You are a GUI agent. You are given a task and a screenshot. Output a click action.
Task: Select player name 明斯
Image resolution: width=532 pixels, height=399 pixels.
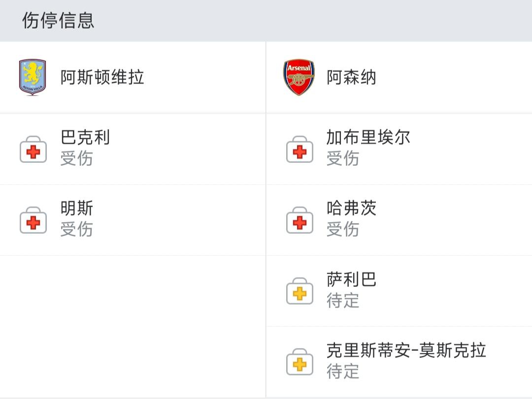(76, 208)
